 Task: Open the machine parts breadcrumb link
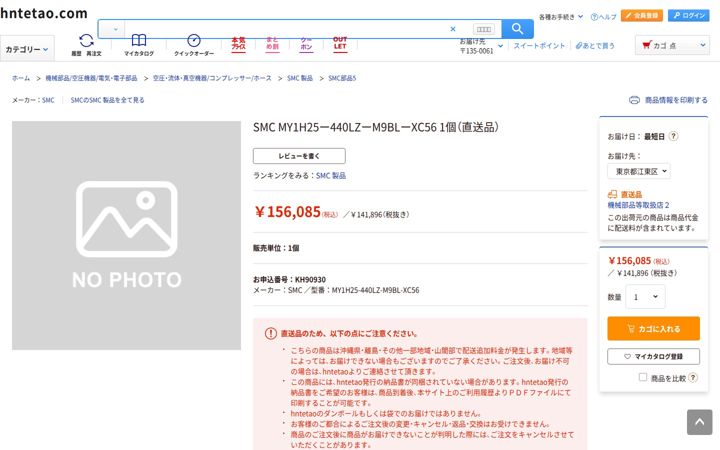91,78
